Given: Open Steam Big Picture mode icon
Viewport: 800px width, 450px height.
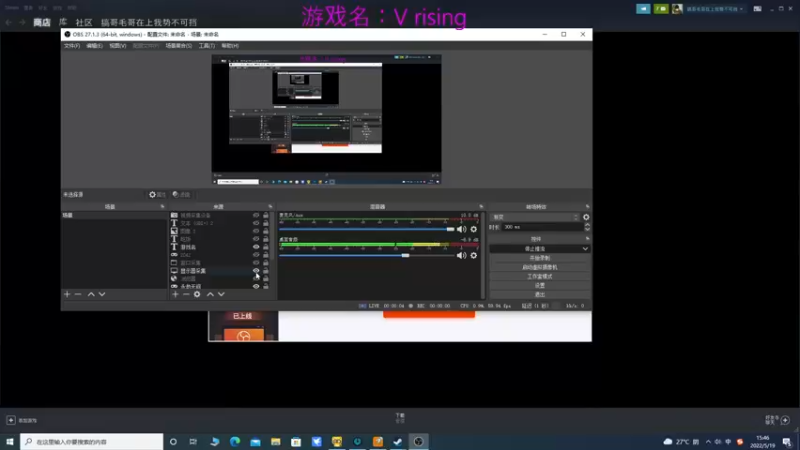Looking at the screenshot, I should tap(757, 9).
